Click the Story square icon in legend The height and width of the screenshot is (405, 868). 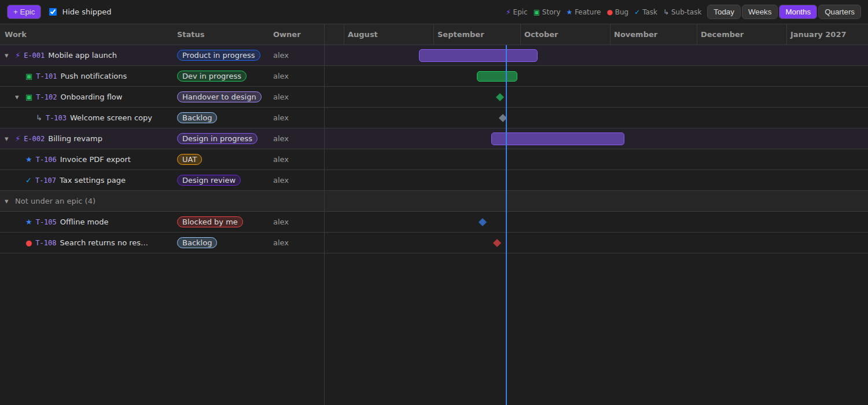[x=536, y=12]
